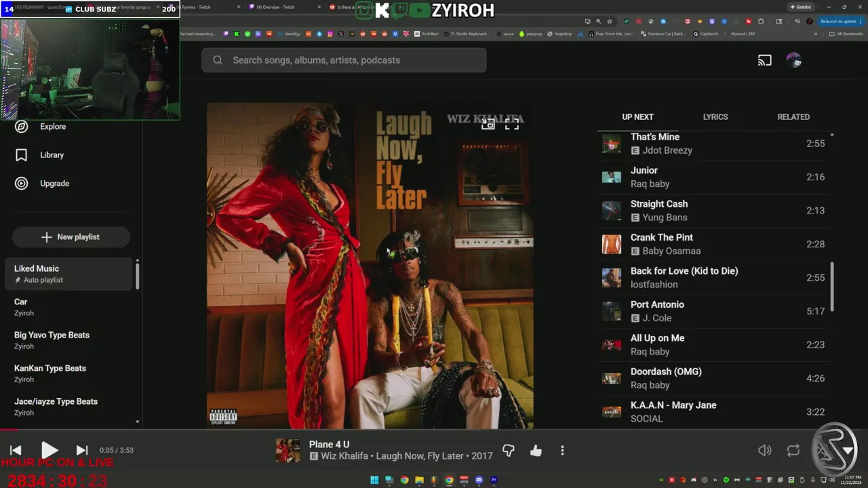This screenshot has width=868, height=488.
Task: Open the CaptionAI bookmark
Action: (706, 34)
